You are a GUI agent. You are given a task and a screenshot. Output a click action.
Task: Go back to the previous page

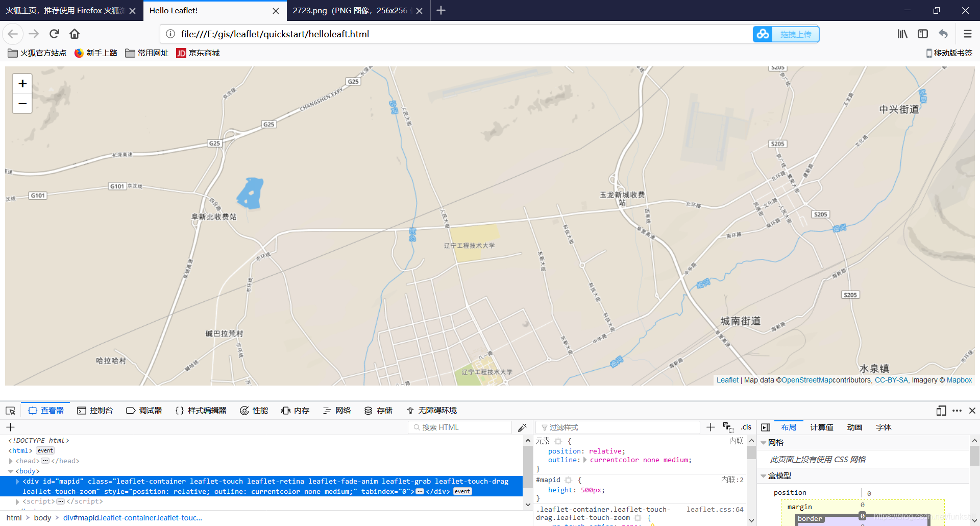(13, 34)
